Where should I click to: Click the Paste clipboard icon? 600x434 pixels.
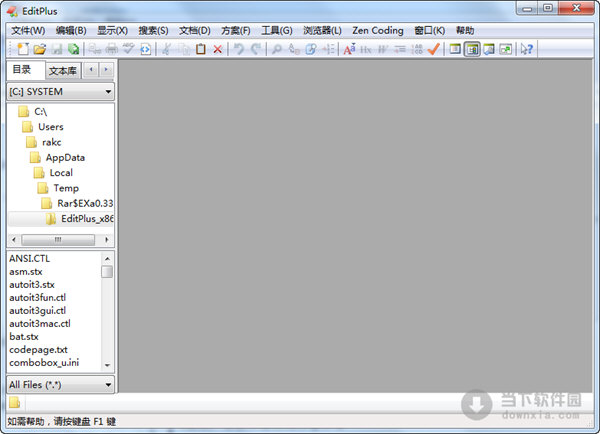pos(201,49)
